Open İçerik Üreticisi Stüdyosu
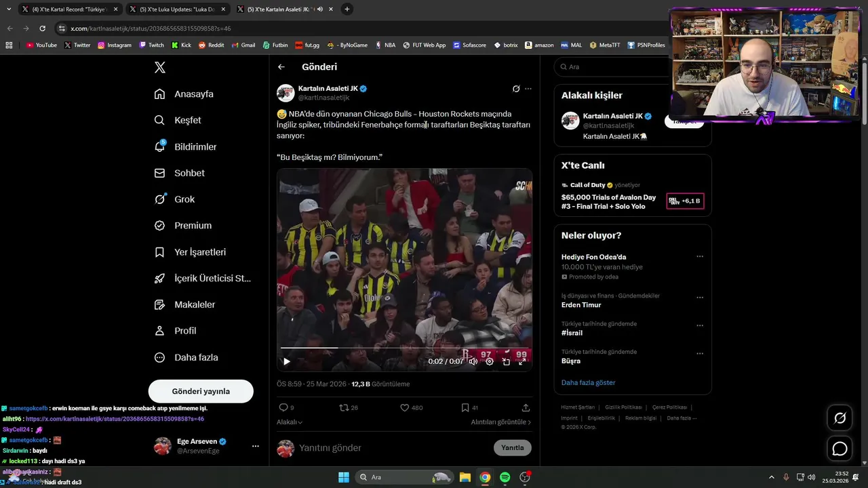This screenshot has width=868, height=488. [202, 278]
